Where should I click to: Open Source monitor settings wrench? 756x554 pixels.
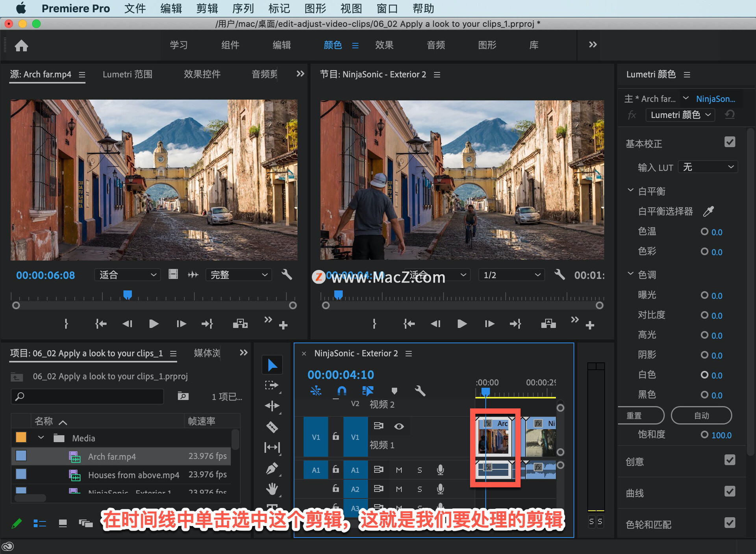(287, 275)
